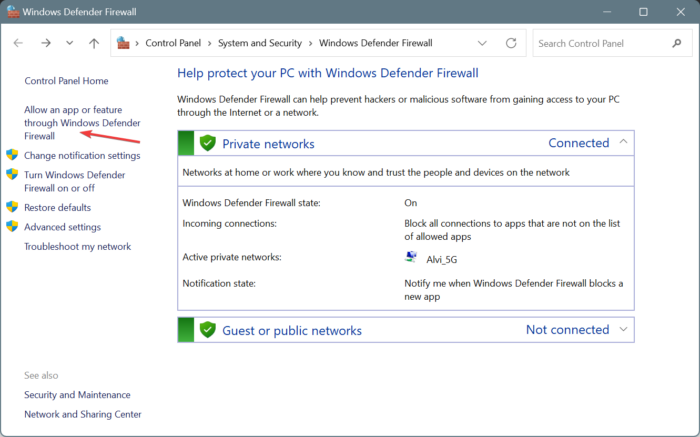Click the Notification state label
Image resolution: width=700 pixels, height=437 pixels.
pyautogui.click(x=219, y=283)
